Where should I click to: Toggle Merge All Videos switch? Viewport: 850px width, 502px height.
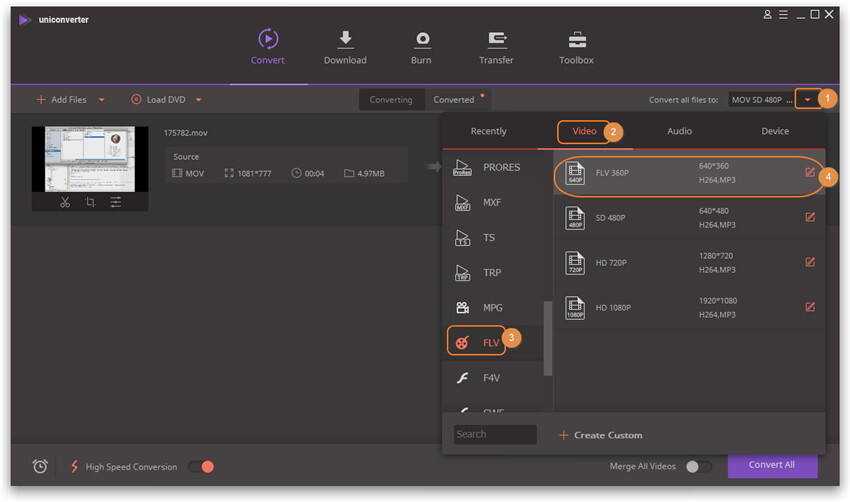pyautogui.click(x=698, y=466)
